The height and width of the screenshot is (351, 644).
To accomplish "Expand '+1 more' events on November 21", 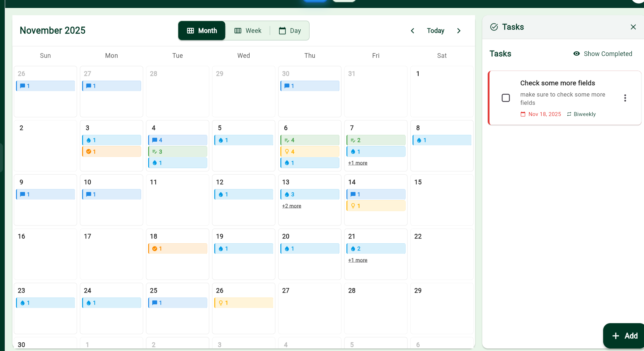I will click(x=357, y=260).
